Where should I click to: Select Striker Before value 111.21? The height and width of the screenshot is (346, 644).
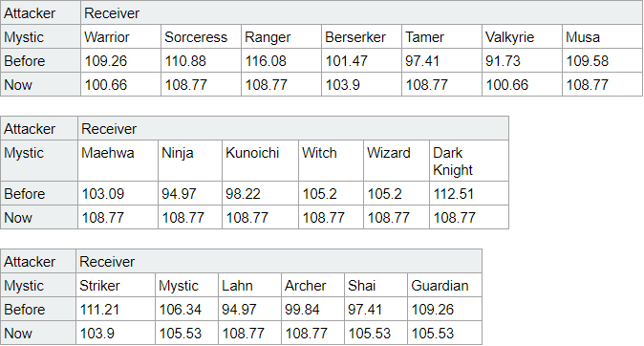116,309
